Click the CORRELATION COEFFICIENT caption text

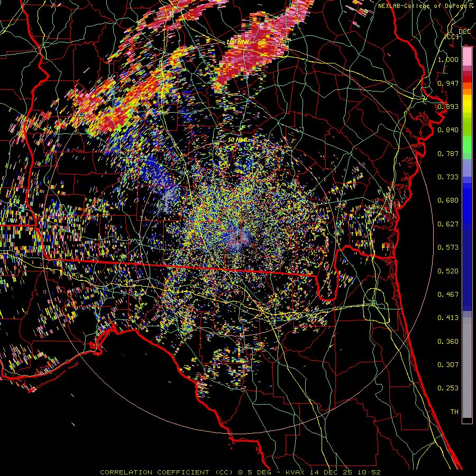[154, 472]
